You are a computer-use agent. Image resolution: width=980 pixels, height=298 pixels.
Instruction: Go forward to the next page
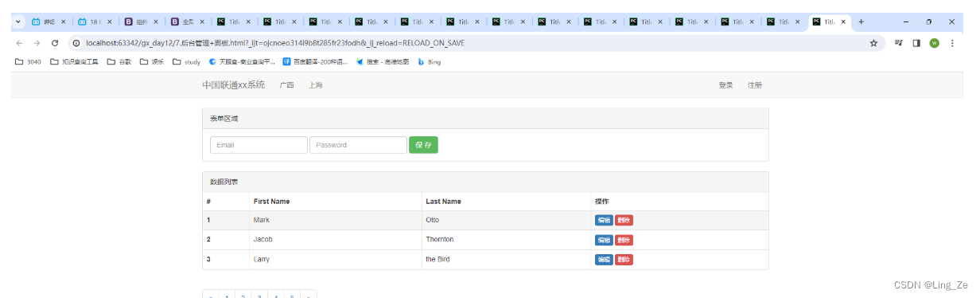pyautogui.click(x=37, y=43)
